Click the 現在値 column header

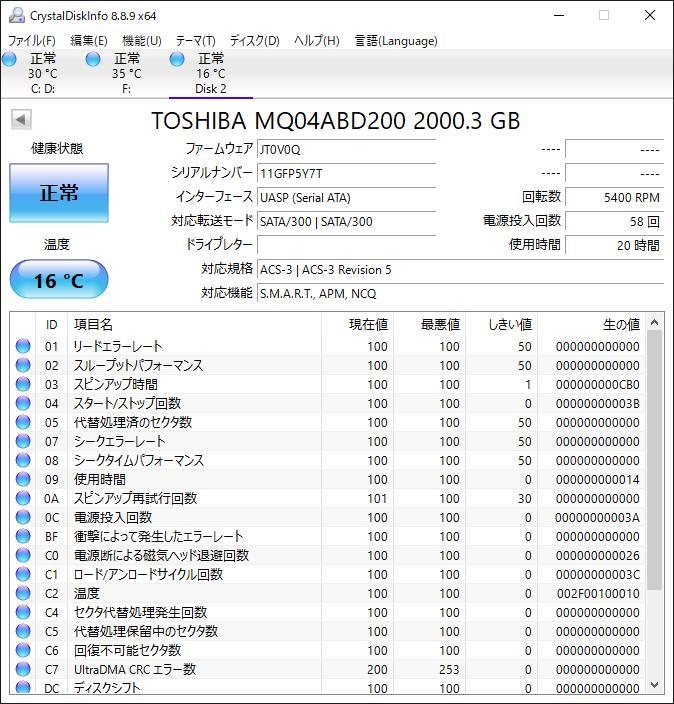pyautogui.click(x=357, y=324)
